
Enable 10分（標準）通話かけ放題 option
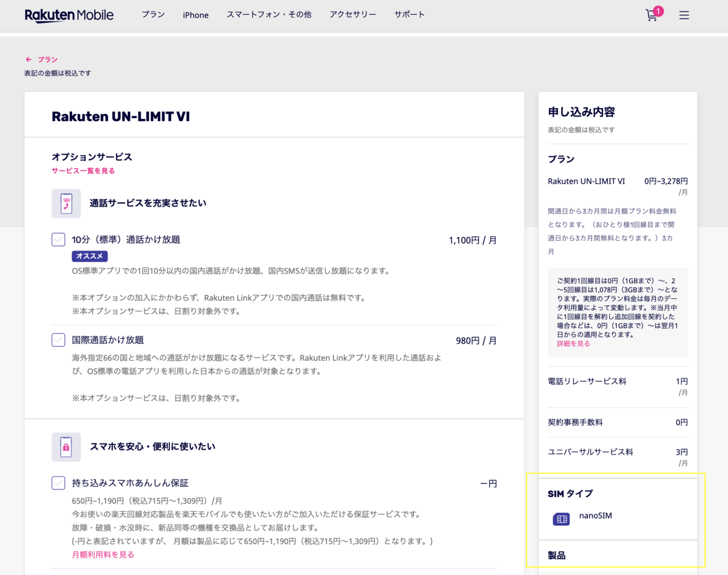(58, 240)
